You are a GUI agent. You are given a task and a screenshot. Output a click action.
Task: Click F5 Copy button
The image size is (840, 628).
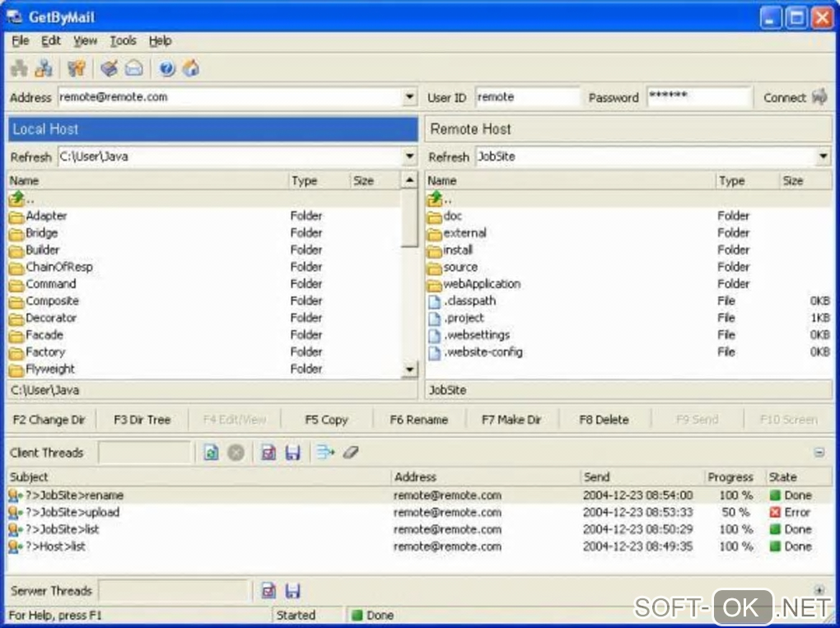[326, 420]
